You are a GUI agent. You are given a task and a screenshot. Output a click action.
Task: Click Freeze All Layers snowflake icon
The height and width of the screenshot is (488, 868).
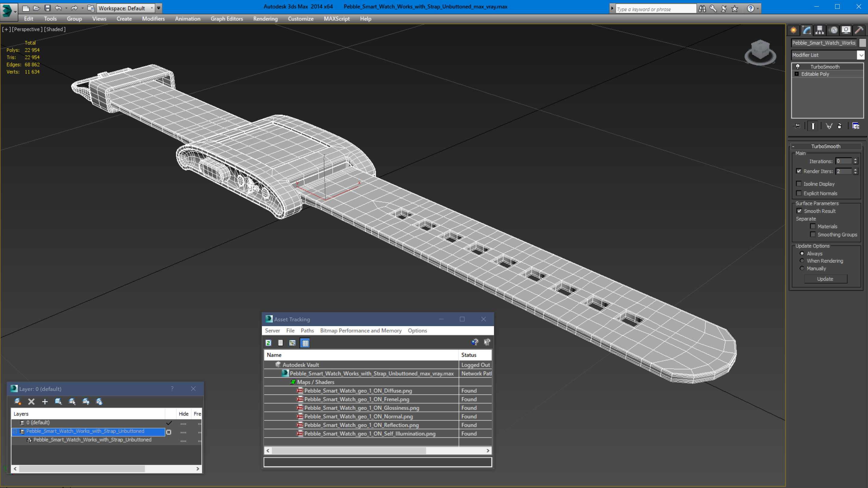99,401
